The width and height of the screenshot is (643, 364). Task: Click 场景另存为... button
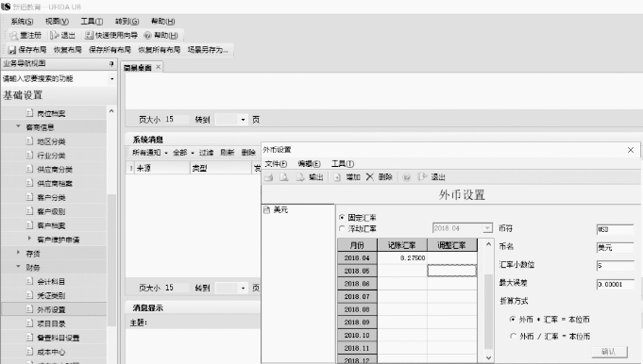click(208, 50)
